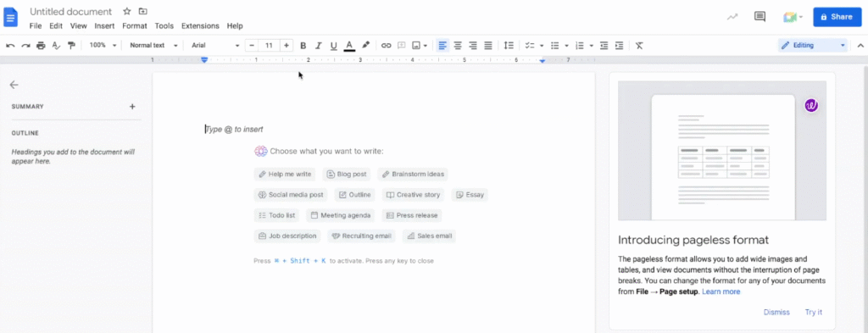
Task: Toggle bold formatting
Action: pos(303,46)
